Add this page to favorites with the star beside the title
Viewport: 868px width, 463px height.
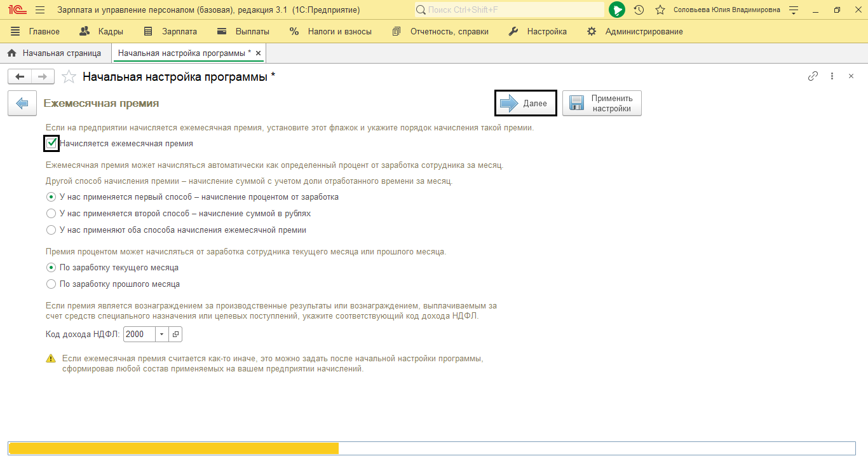(69, 77)
